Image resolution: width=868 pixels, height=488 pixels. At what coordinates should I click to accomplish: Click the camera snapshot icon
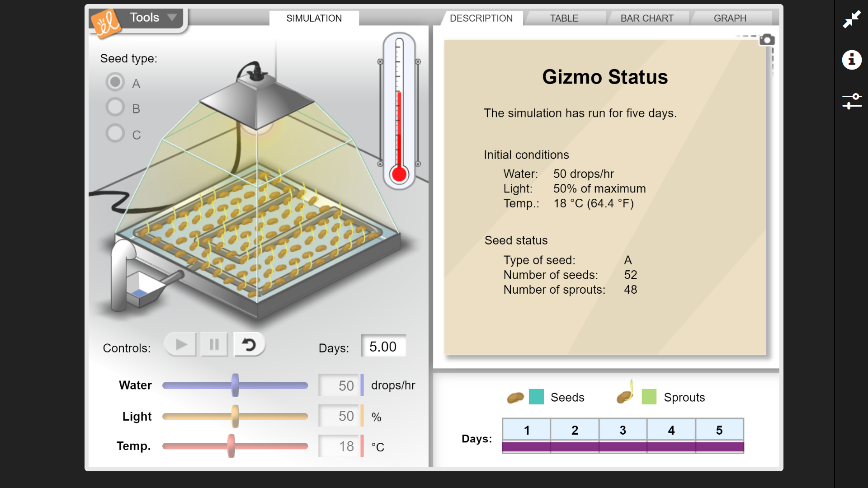pyautogui.click(x=767, y=40)
